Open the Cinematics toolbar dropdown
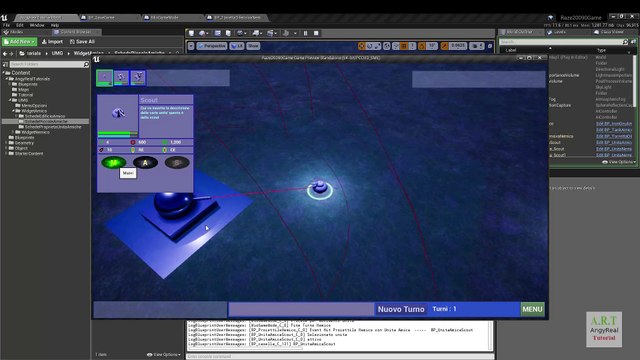Image resolution: width=640 pixels, height=360 pixels. coord(271,33)
